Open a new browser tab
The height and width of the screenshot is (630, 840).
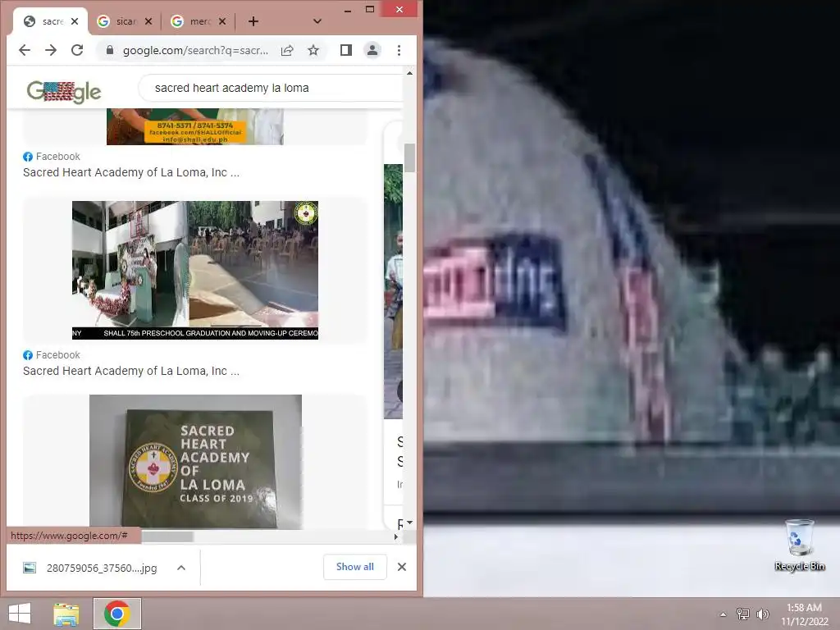(x=253, y=21)
